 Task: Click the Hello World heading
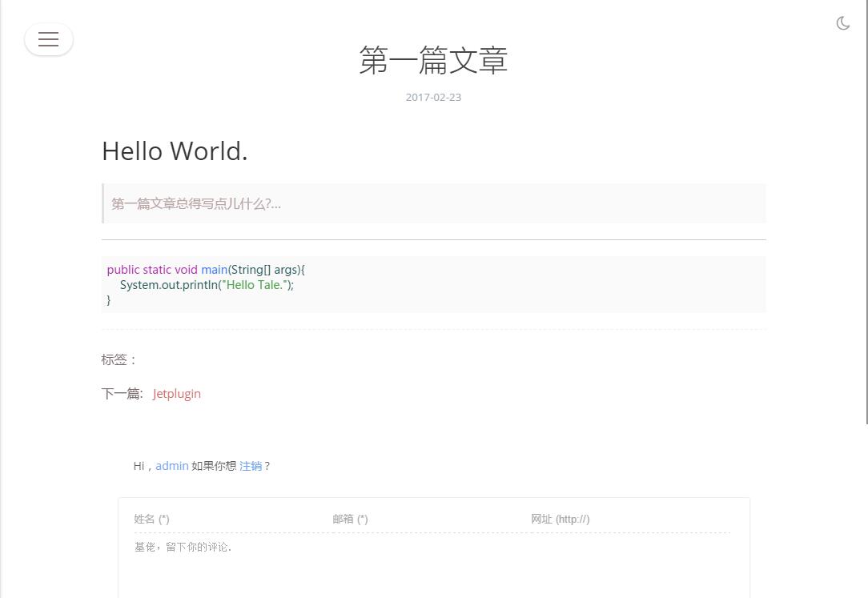(x=175, y=151)
